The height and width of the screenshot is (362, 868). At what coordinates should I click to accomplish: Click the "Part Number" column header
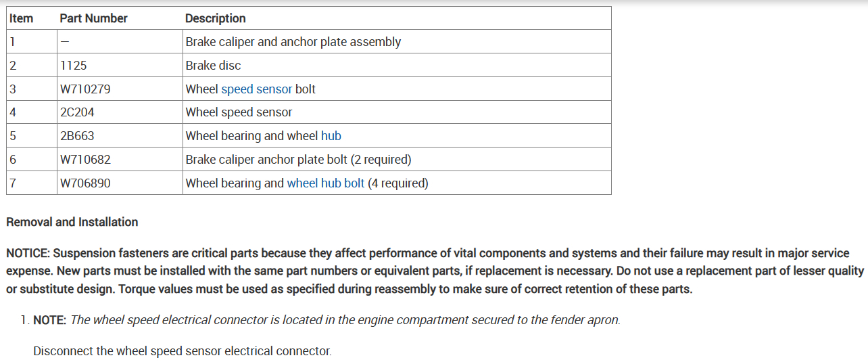point(93,19)
